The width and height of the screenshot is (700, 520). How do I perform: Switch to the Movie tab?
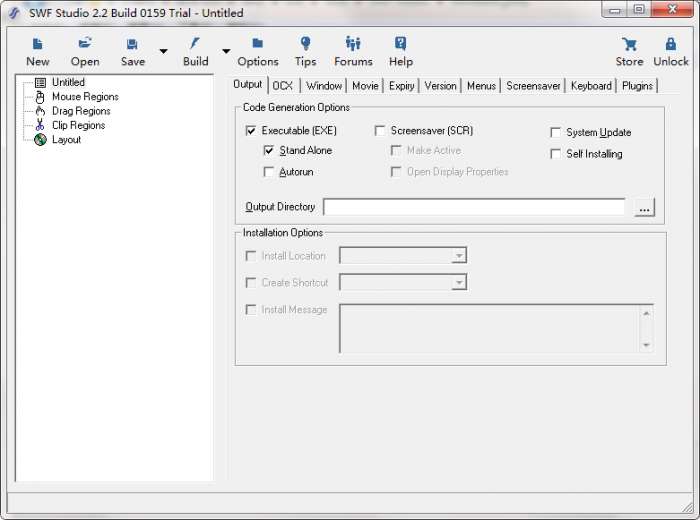[x=365, y=86]
